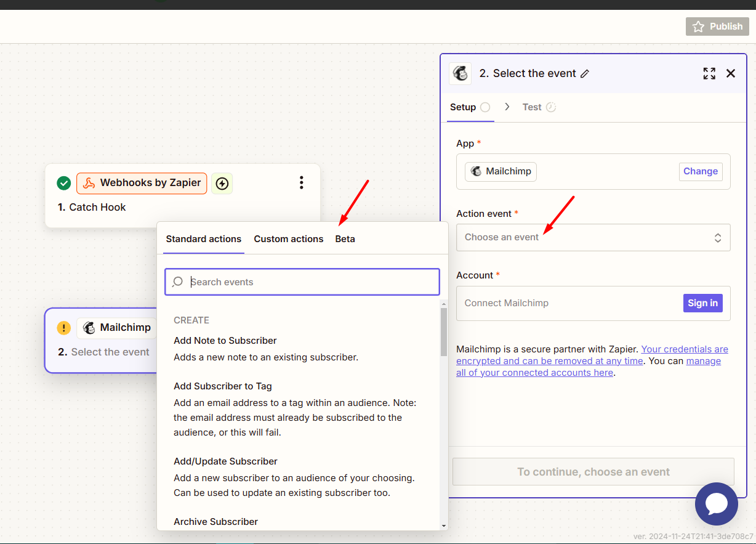The height and width of the screenshot is (544, 756).
Task: Click the yellow warning status icon
Action: [64, 328]
